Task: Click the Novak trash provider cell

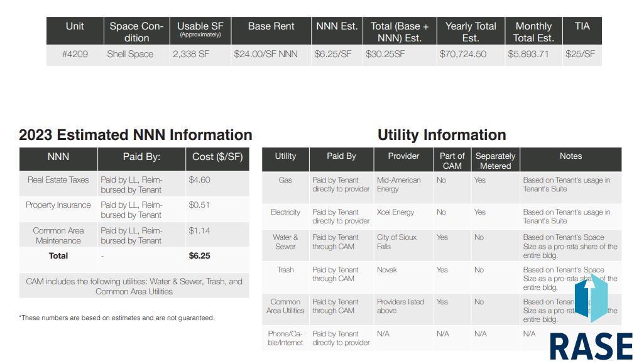Action: coord(388,270)
